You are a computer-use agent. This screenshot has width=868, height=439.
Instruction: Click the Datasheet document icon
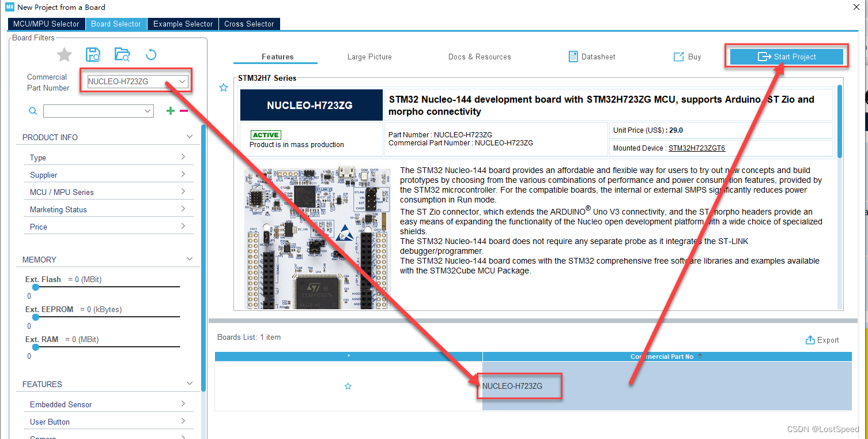point(573,57)
